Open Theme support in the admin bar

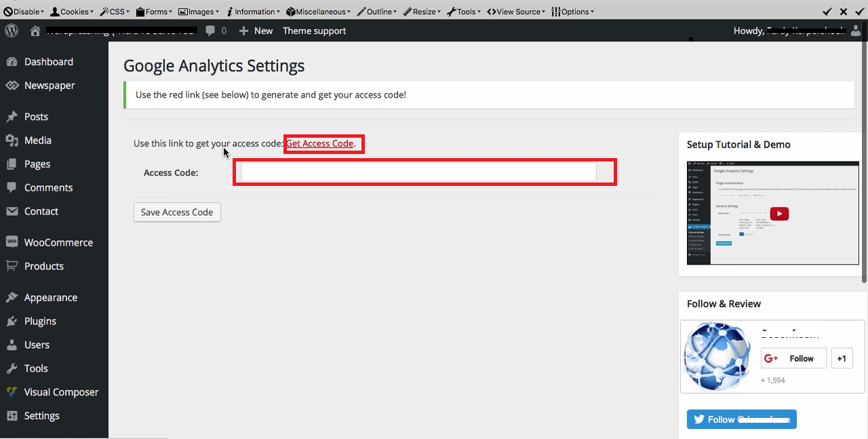315,31
